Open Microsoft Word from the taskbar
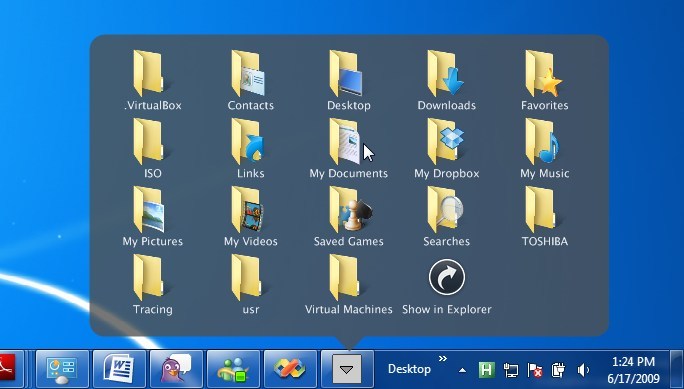 click(x=119, y=369)
